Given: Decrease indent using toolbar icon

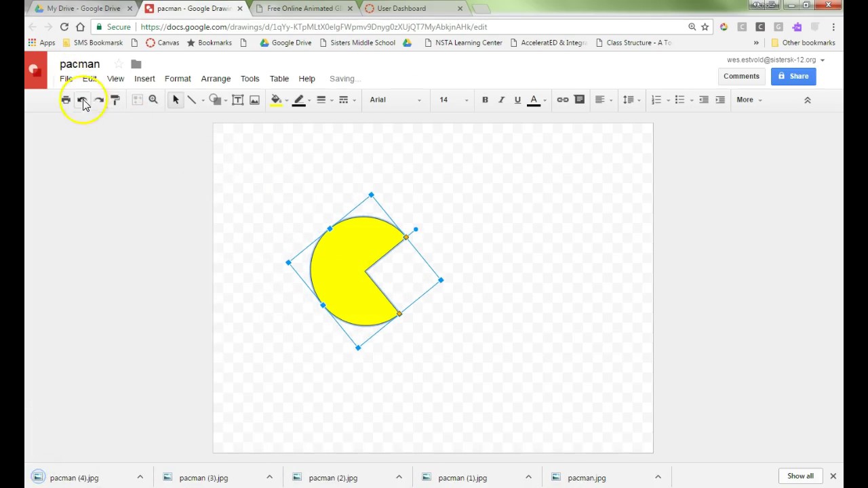Looking at the screenshot, I should point(704,100).
